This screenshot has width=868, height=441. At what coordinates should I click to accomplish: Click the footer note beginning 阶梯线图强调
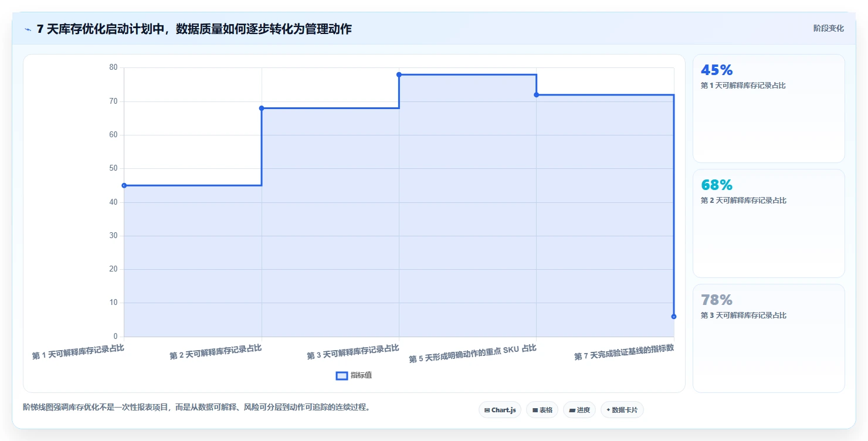tap(196, 407)
